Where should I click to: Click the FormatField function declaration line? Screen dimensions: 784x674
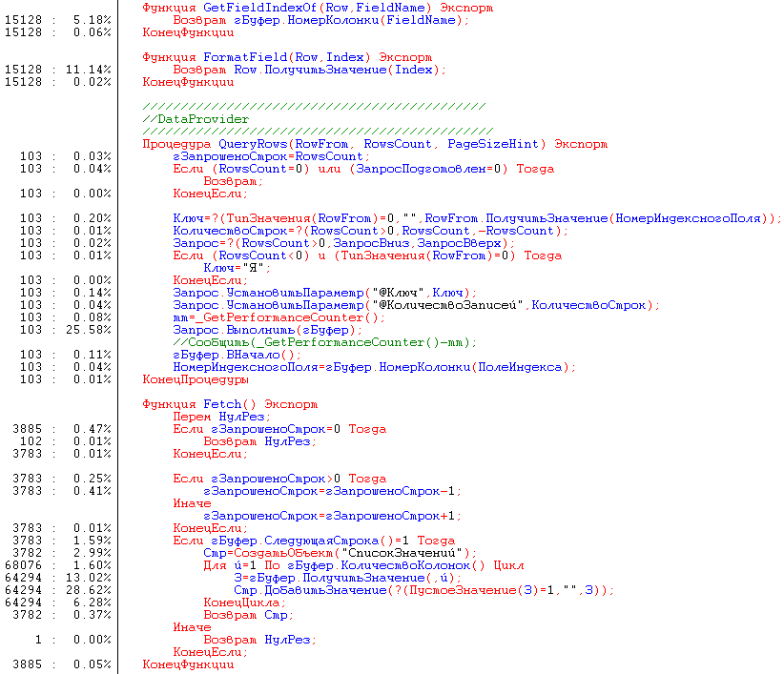[286, 57]
